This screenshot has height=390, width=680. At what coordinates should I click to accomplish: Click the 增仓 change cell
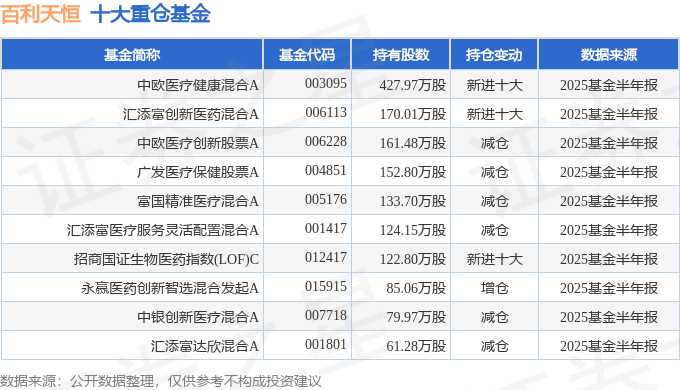pyautogui.click(x=494, y=288)
